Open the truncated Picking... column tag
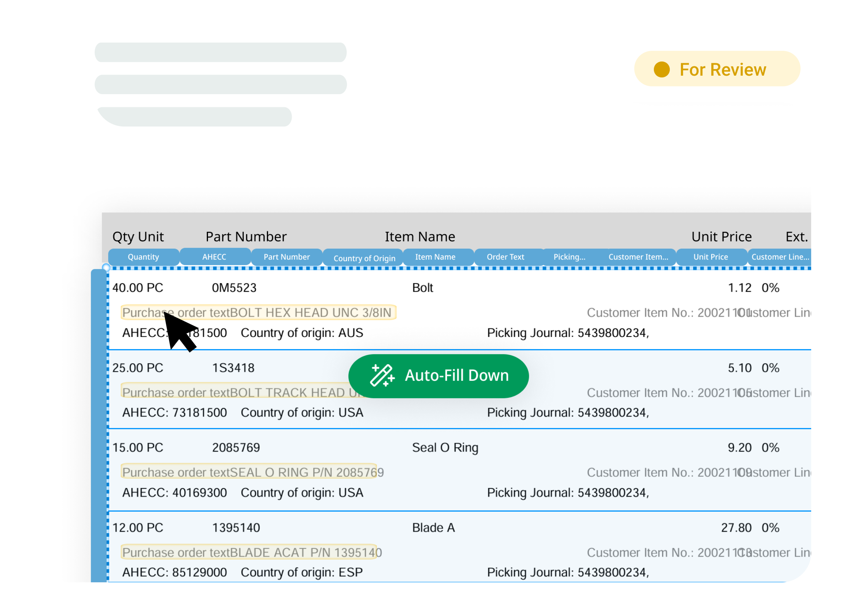 click(569, 257)
